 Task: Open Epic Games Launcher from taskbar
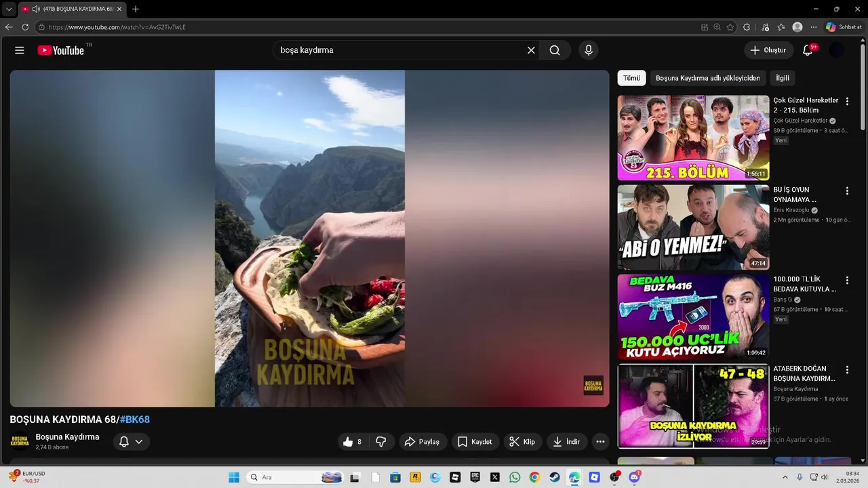[x=475, y=477]
